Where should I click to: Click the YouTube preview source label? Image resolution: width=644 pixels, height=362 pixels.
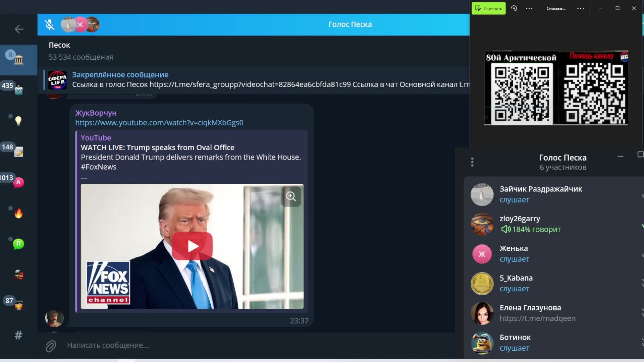click(96, 138)
